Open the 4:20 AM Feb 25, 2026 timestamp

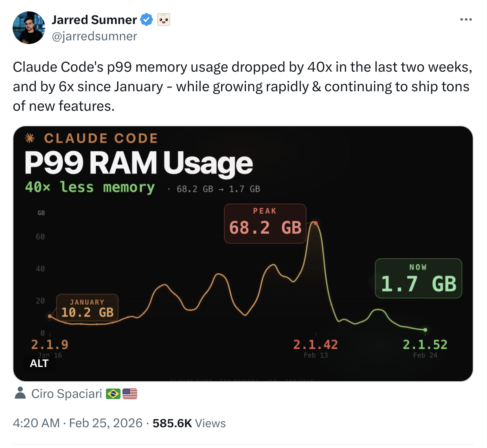pos(77,423)
